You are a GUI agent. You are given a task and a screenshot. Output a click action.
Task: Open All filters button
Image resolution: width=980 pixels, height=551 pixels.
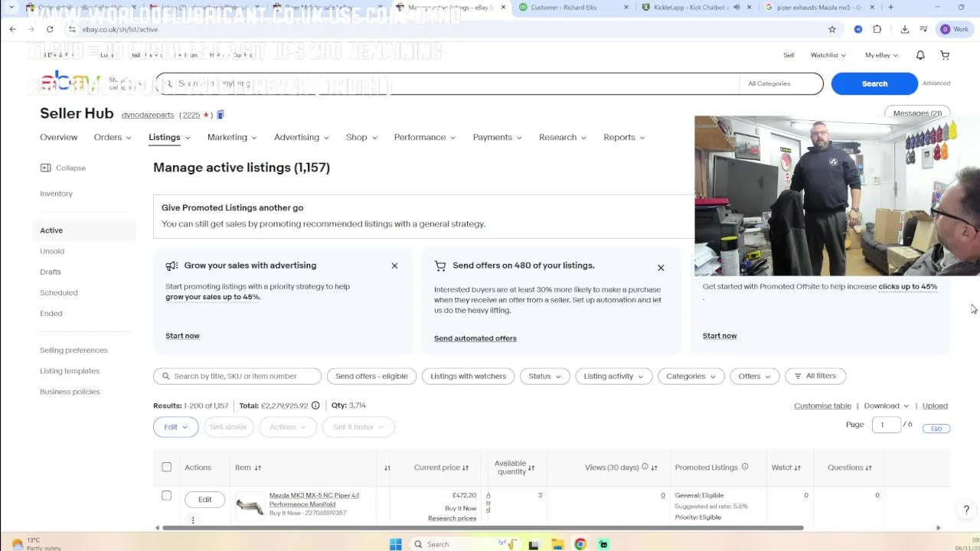(815, 376)
